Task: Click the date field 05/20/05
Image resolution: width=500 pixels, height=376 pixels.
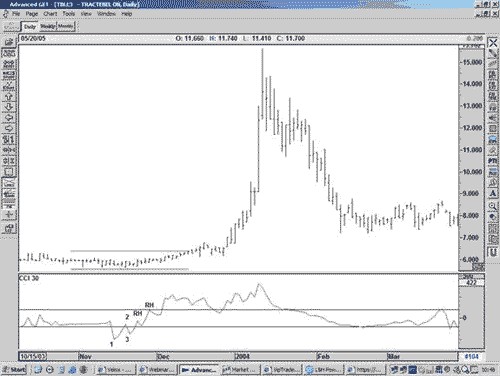Action: 33,38
